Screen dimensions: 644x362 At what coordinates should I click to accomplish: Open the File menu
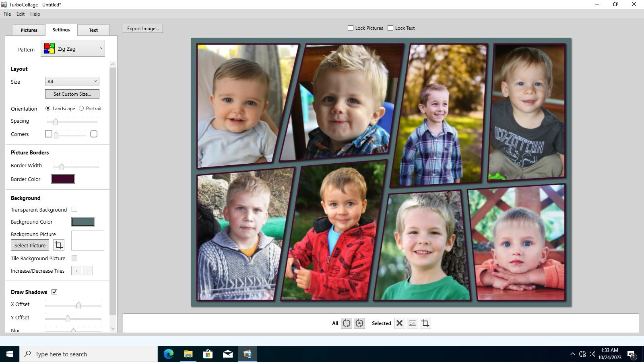click(x=7, y=14)
